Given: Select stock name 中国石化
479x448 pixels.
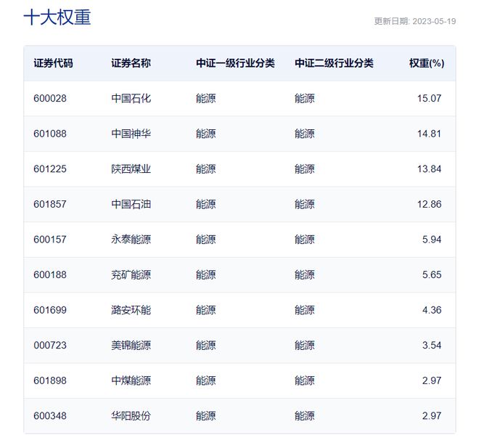Looking at the screenshot, I should [131, 99].
